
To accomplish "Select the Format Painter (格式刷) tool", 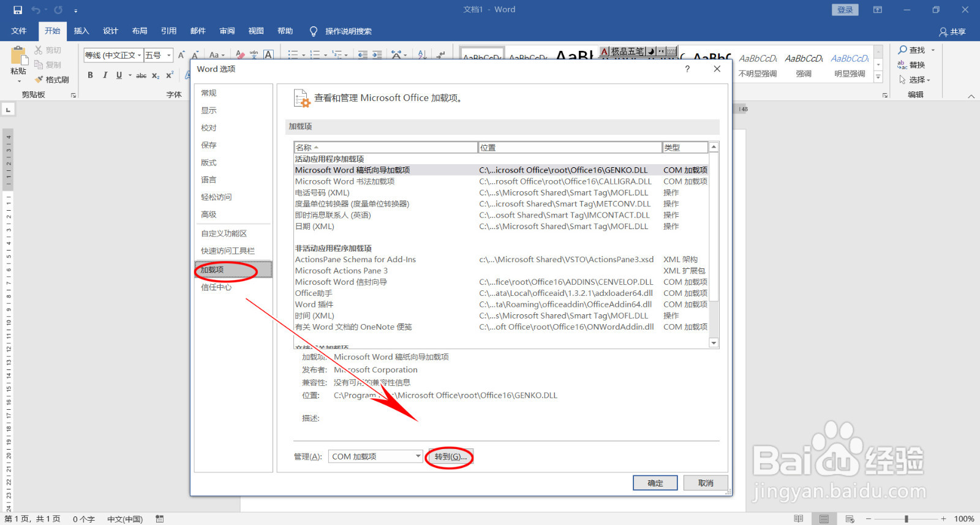I will point(52,80).
